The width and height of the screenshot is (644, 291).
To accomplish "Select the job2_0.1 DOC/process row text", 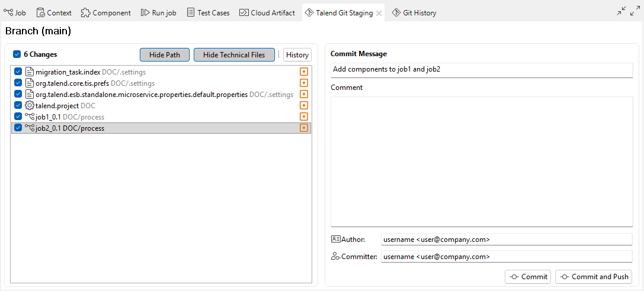I will point(70,128).
